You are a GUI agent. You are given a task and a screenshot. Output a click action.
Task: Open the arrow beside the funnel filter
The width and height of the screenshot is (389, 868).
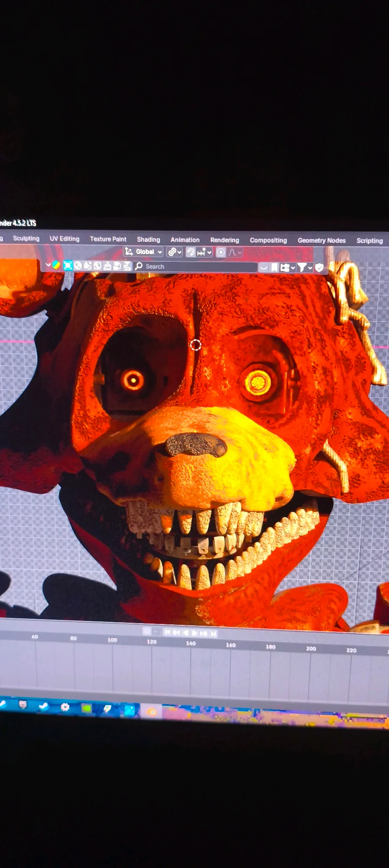pyautogui.click(x=310, y=268)
